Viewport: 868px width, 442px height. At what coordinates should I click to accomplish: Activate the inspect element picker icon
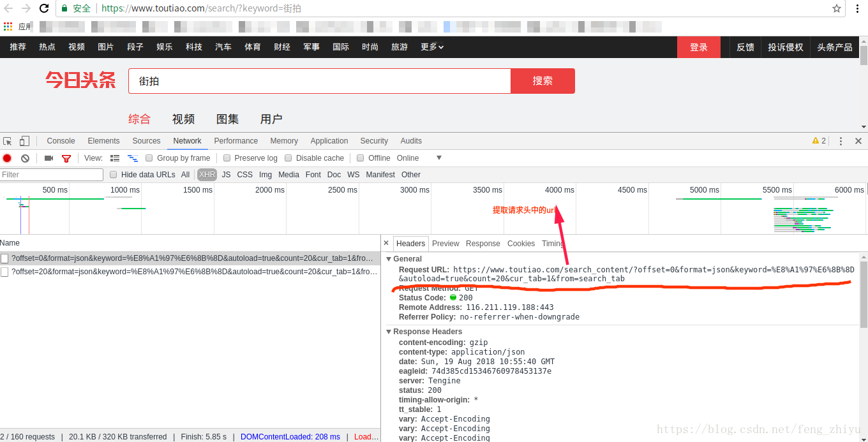click(x=8, y=141)
